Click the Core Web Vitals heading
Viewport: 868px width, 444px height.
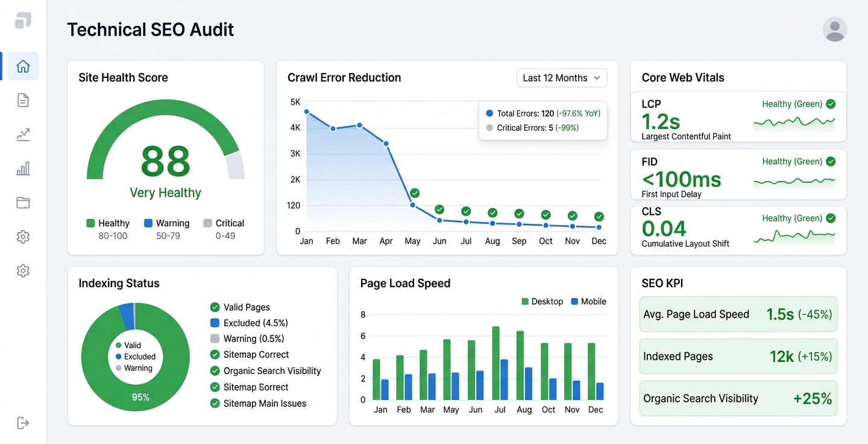tap(683, 78)
